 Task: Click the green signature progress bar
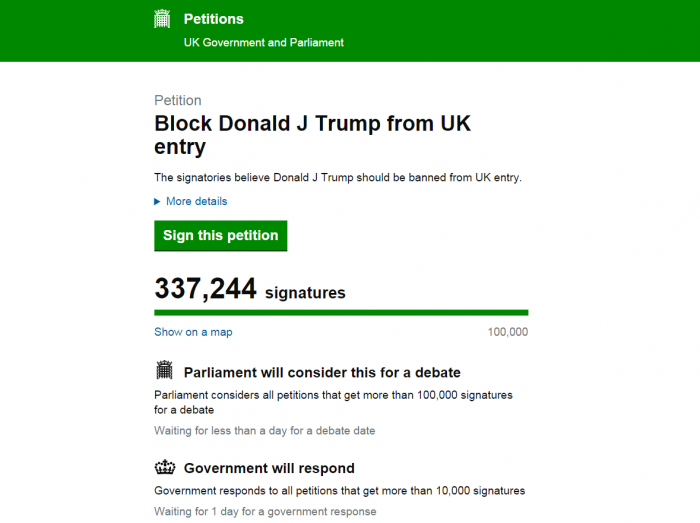coord(341,313)
